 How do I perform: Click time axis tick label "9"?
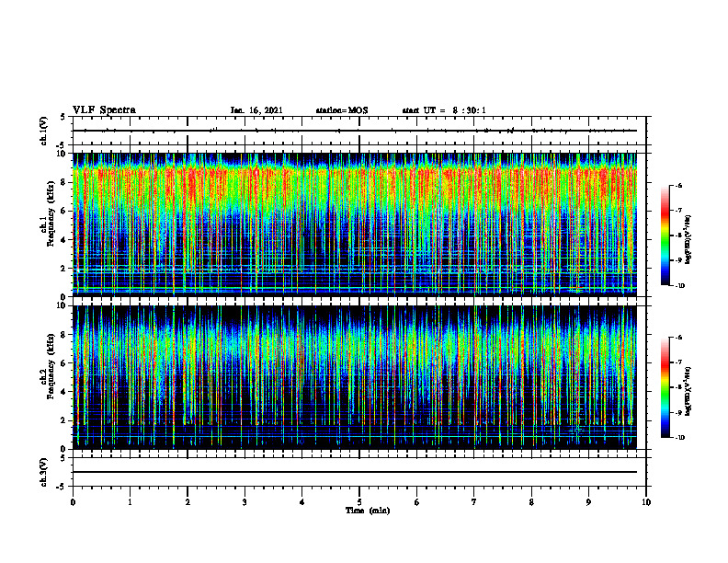coord(588,502)
